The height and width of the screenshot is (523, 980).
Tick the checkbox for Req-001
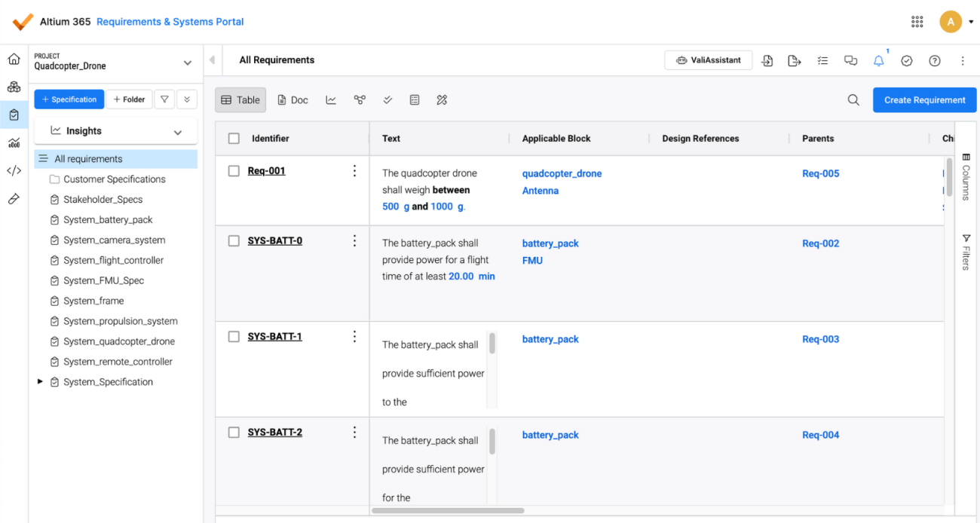pyautogui.click(x=234, y=171)
